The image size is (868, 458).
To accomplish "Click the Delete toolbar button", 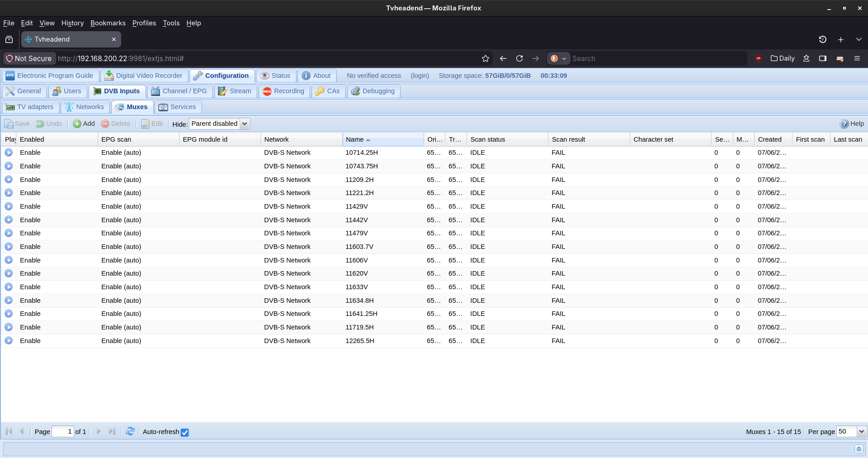I will pos(116,124).
